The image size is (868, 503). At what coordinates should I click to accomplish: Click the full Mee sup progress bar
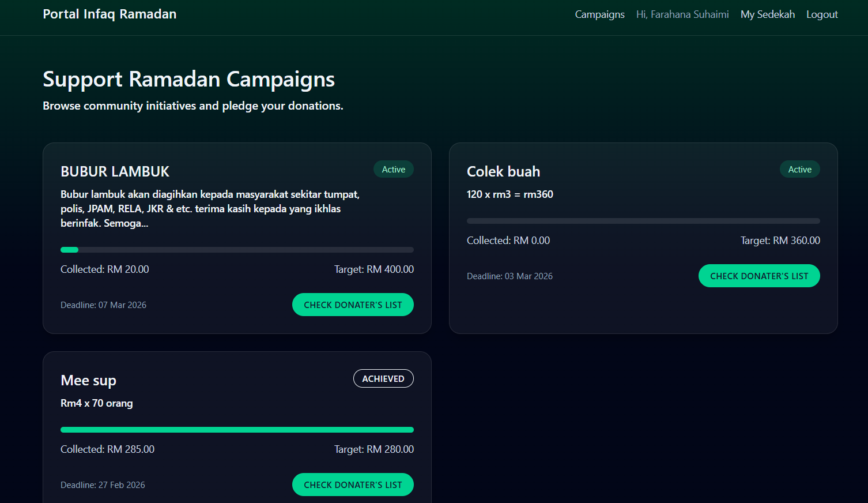pos(237,429)
